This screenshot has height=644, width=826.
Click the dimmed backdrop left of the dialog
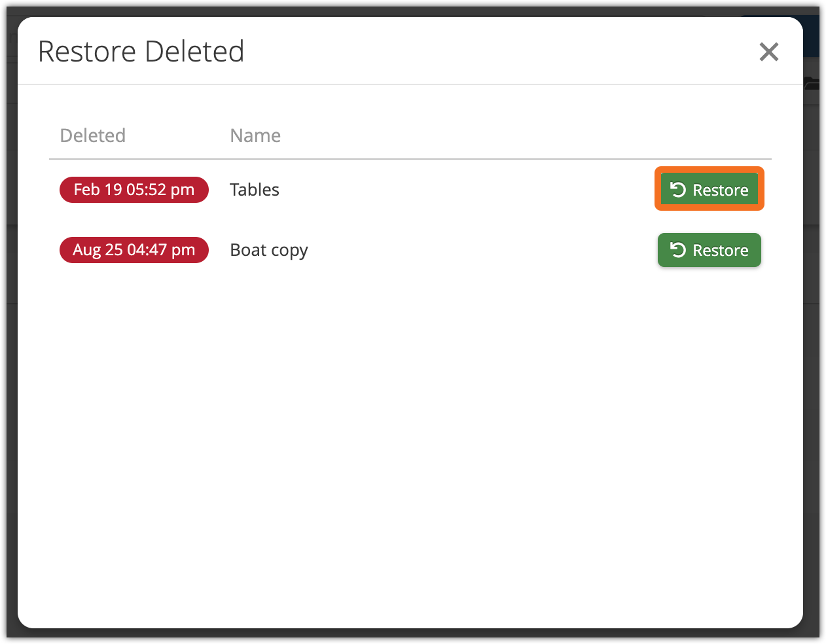(11, 327)
